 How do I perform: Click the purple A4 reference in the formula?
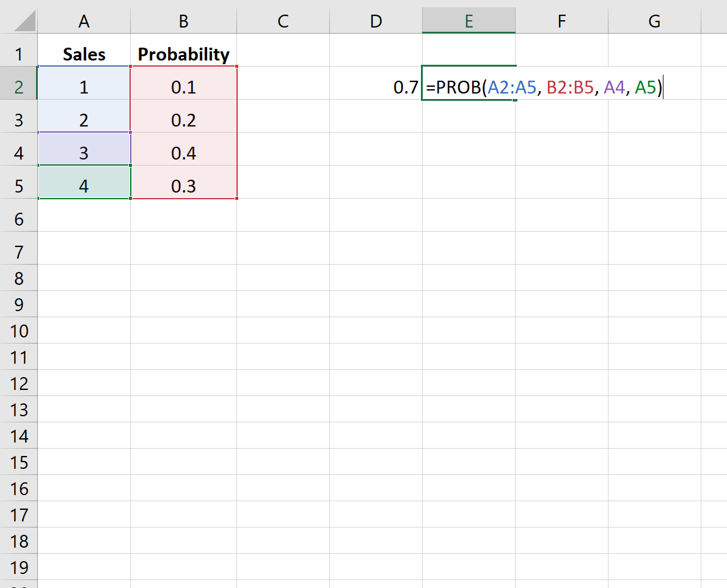pyautogui.click(x=615, y=87)
